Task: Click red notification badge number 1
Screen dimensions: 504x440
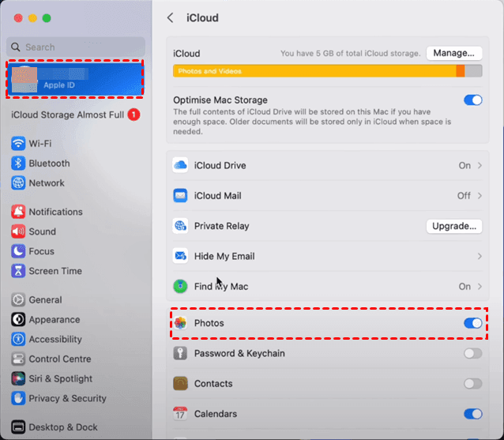Action: [x=134, y=115]
